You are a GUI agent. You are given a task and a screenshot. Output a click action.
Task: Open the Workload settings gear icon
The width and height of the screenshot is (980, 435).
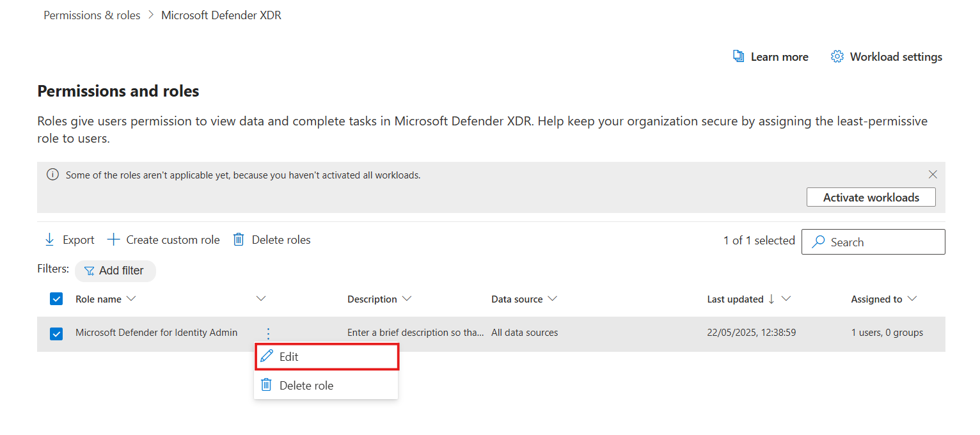(x=837, y=56)
